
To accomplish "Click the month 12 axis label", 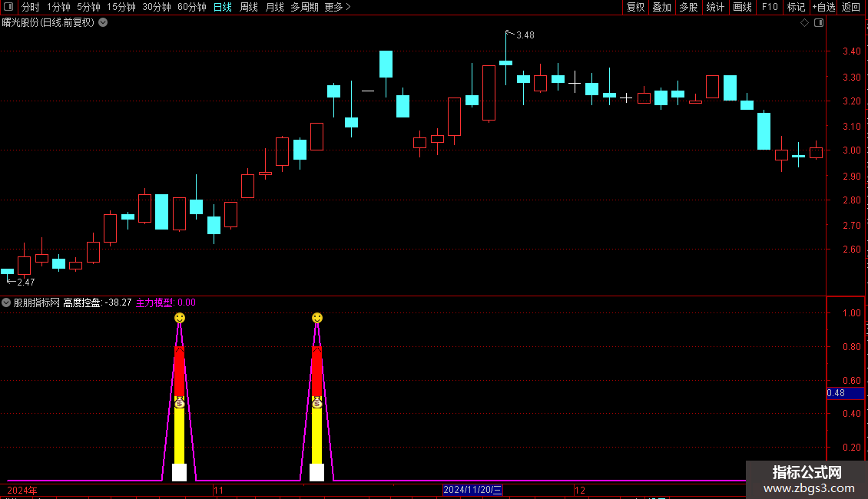I will click(580, 491).
